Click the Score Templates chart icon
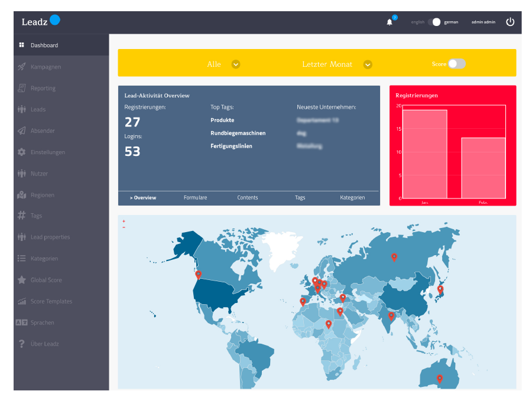The image size is (532, 404). (22, 301)
